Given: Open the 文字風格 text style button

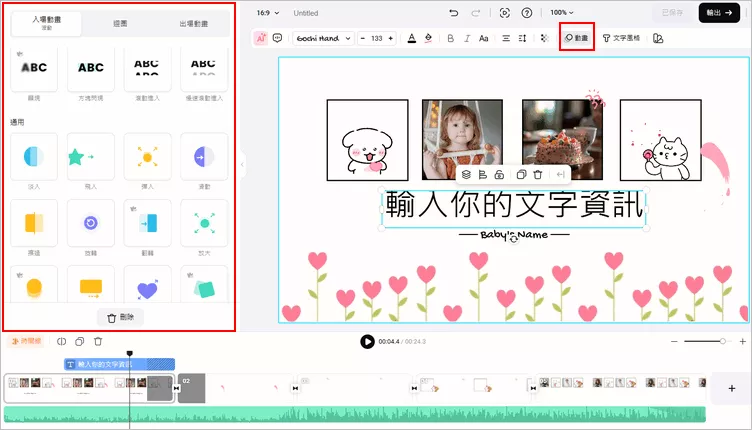Looking at the screenshot, I should [x=621, y=38].
